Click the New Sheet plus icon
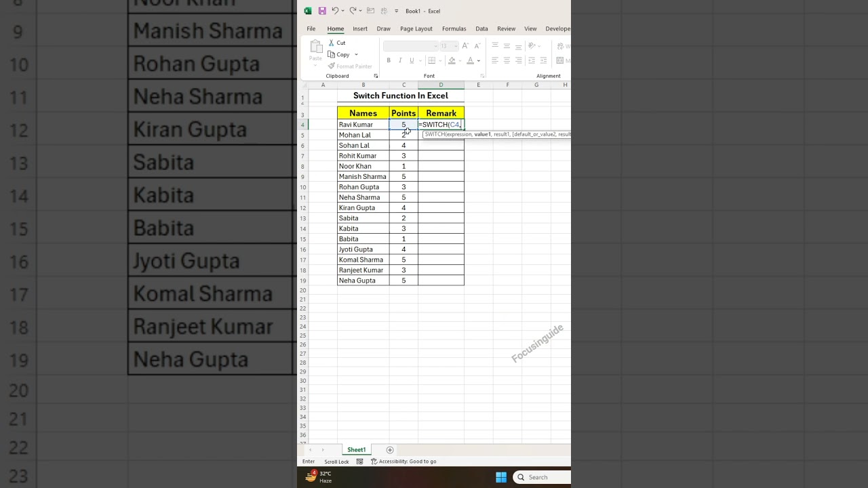Screen dimensions: 868x488 click(x=390, y=450)
